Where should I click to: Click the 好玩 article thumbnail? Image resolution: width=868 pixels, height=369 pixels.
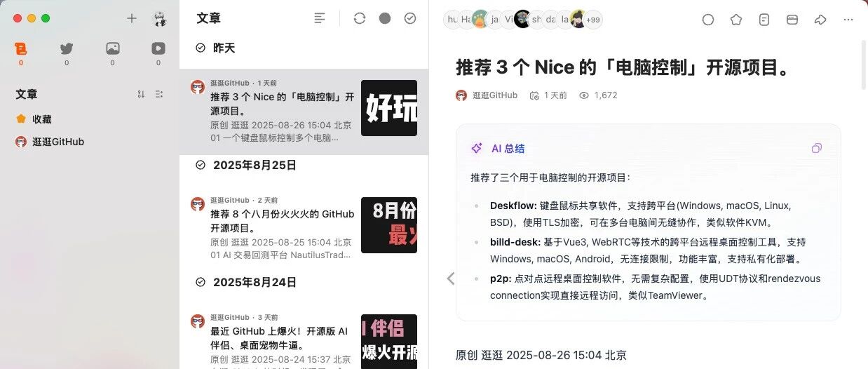click(x=389, y=108)
